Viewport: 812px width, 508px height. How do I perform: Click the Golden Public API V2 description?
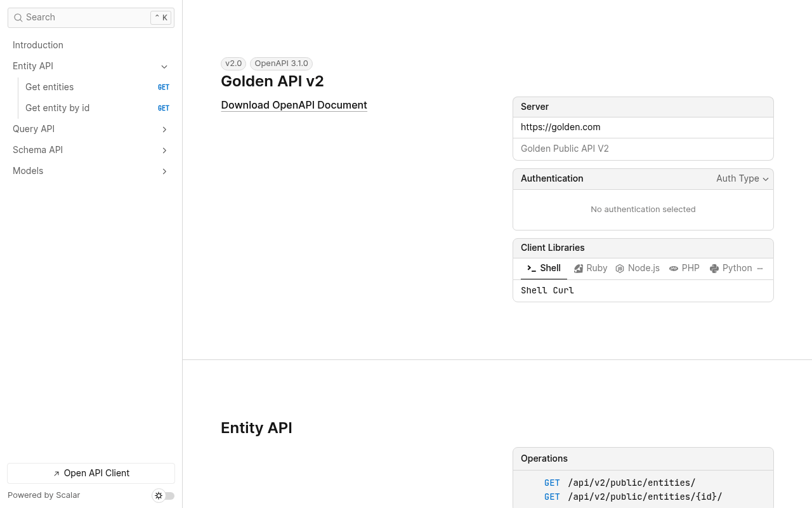pos(565,149)
